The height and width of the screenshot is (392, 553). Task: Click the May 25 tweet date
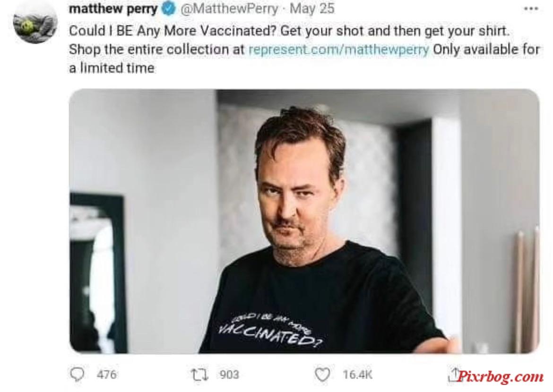point(312,9)
